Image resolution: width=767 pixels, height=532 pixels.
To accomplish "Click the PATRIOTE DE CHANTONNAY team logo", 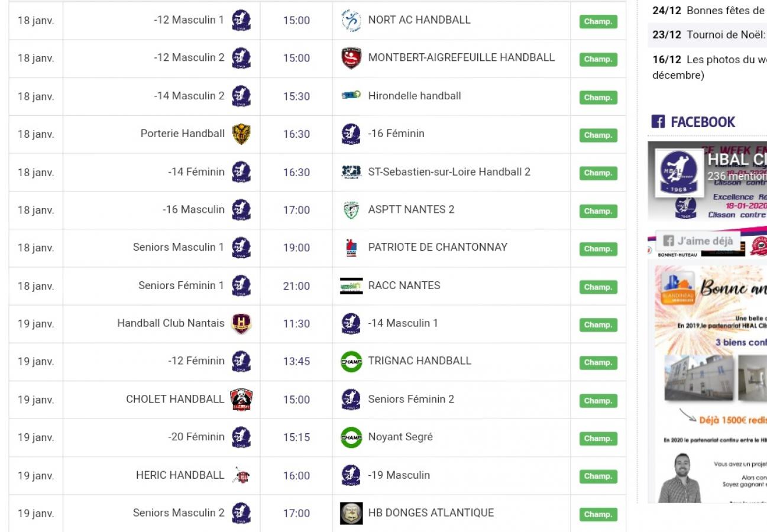I will (x=351, y=248).
